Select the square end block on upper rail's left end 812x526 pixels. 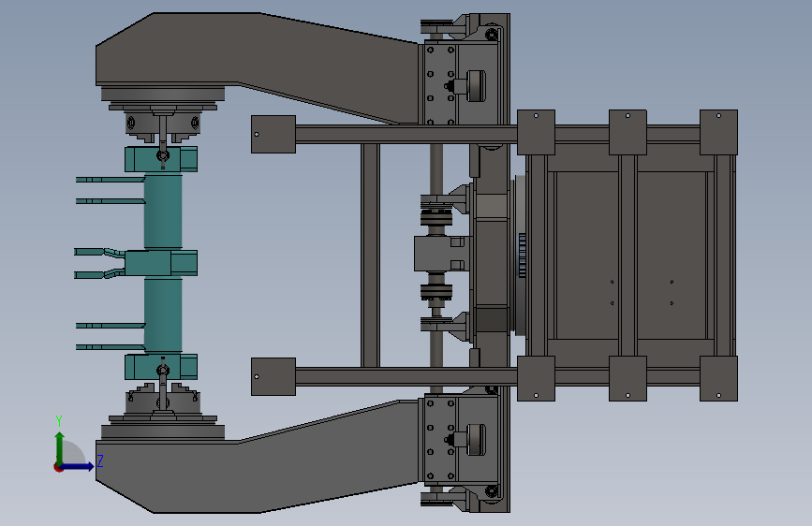273,134
